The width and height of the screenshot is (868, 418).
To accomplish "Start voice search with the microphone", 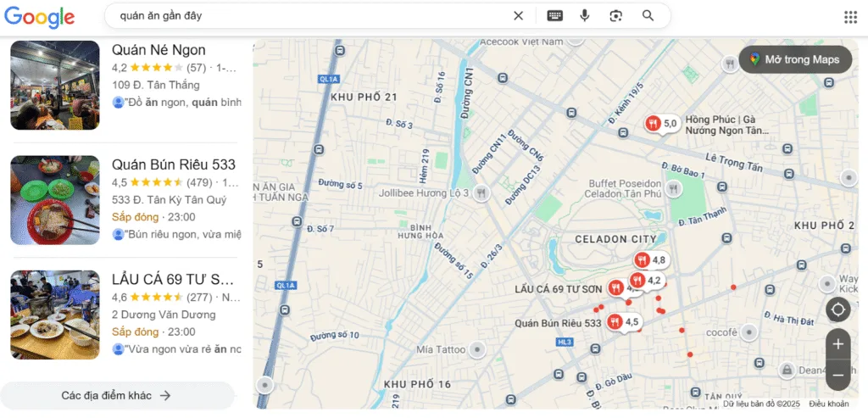I will click(x=585, y=16).
